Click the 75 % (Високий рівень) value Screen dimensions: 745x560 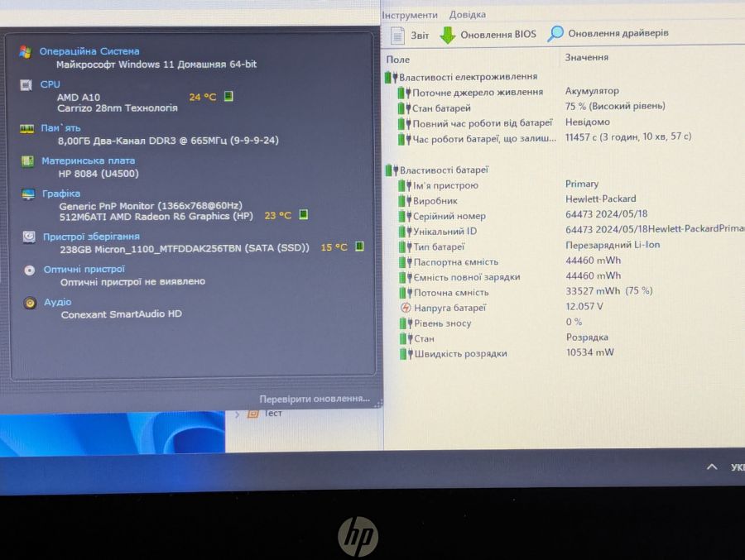coord(615,106)
